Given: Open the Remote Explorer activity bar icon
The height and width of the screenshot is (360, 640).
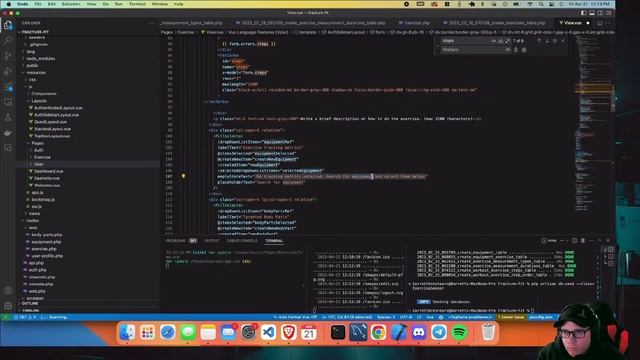Looking at the screenshot, I should click(8, 102).
